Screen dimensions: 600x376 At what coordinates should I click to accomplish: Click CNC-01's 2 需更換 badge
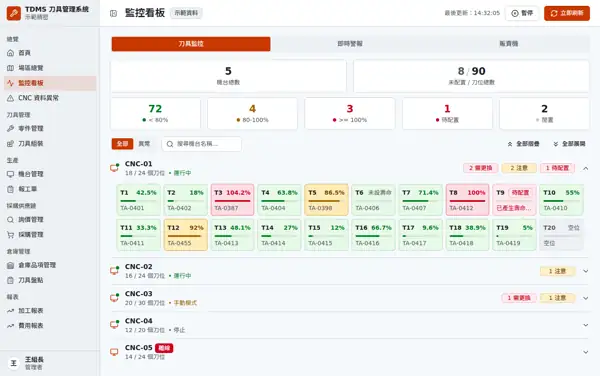click(481, 168)
